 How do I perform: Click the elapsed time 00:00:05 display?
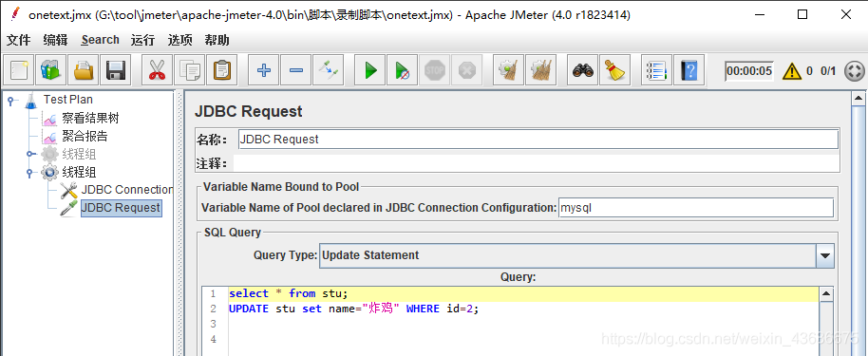pos(749,71)
